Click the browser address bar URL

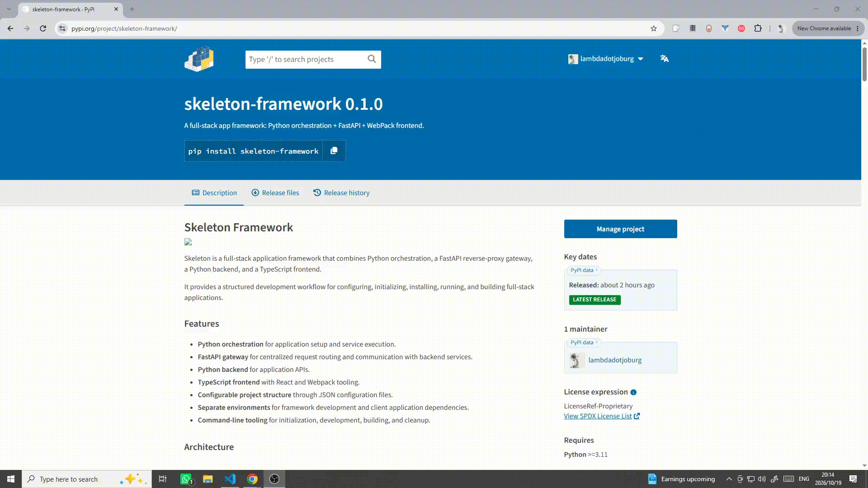pyautogui.click(x=124, y=28)
